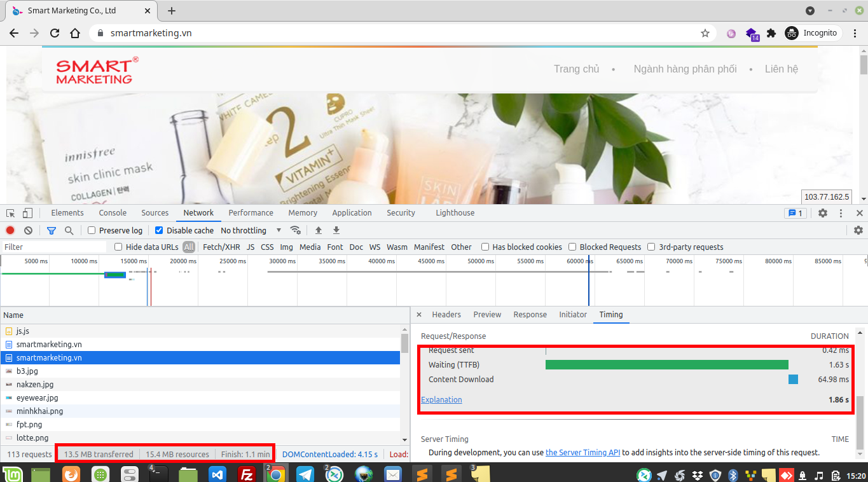Open DevTools main settings gear
The image size is (868, 482).
[x=823, y=213]
